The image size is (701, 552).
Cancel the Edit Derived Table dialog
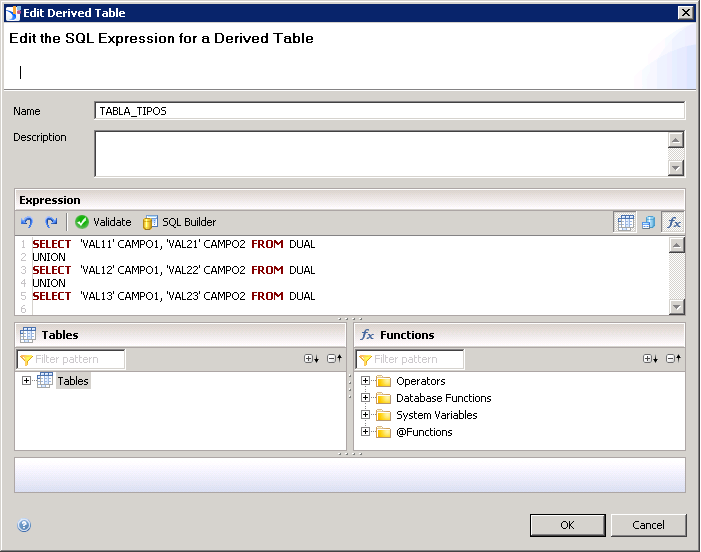(x=648, y=525)
